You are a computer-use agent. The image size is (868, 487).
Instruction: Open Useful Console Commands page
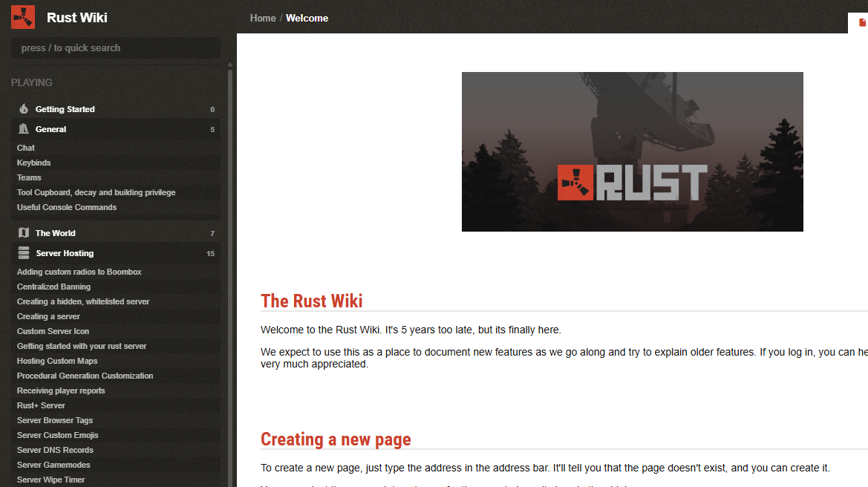(x=66, y=207)
